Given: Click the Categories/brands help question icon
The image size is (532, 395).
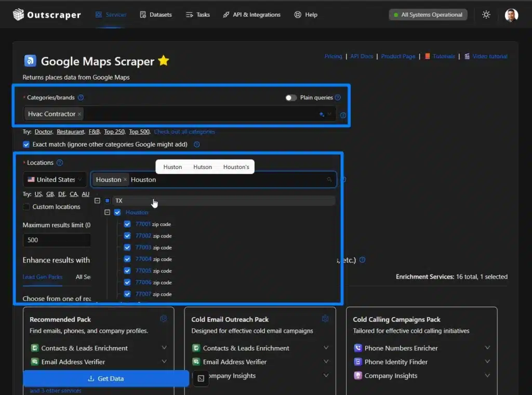Looking at the screenshot, I should point(81,98).
